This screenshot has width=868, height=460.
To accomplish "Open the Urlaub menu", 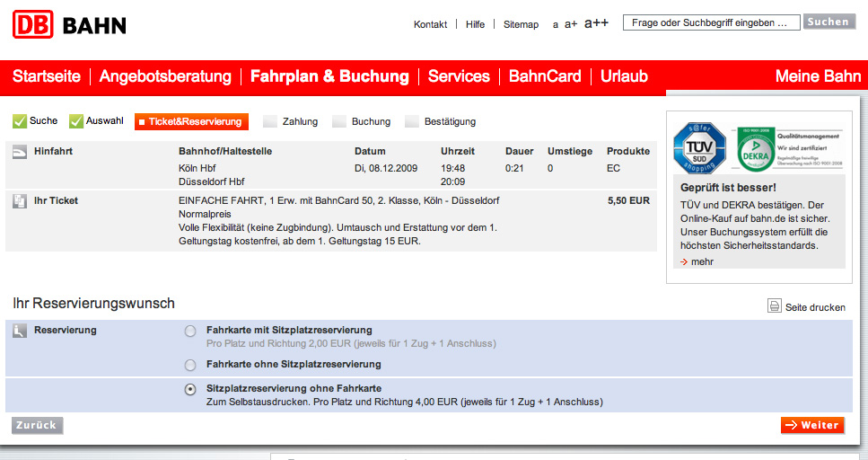I will (x=624, y=76).
